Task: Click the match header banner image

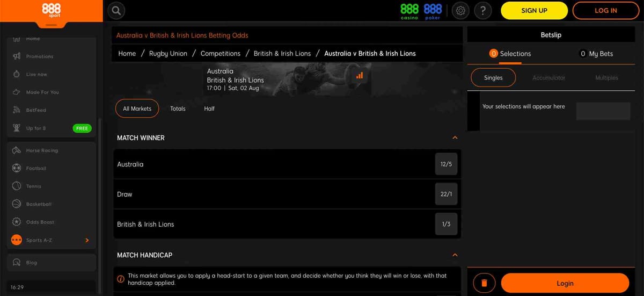Action: [x=287, y=80]
